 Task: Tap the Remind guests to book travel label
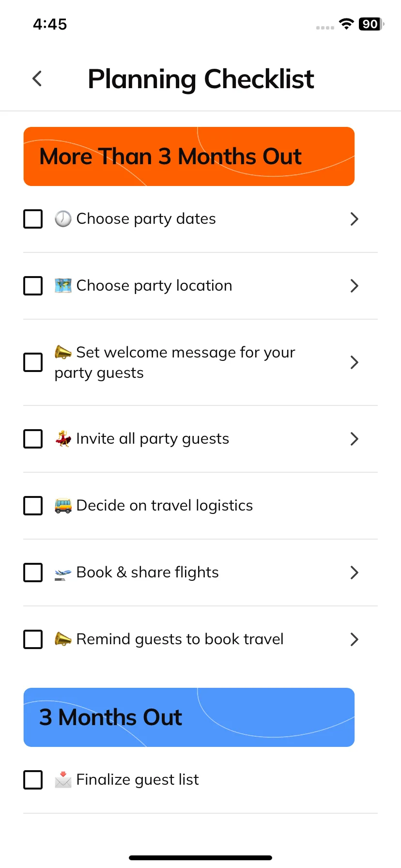pos(180,639)
